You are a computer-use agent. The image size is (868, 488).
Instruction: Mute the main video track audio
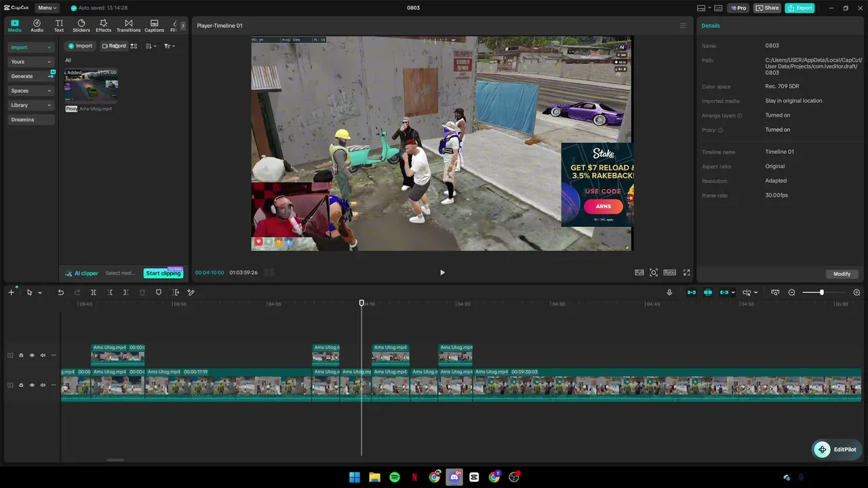pyautogui.click(x=43, y=385)
